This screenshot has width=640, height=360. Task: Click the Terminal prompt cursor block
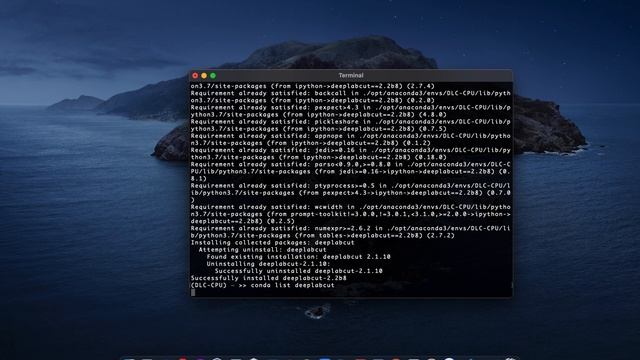(x=193, y=292)
